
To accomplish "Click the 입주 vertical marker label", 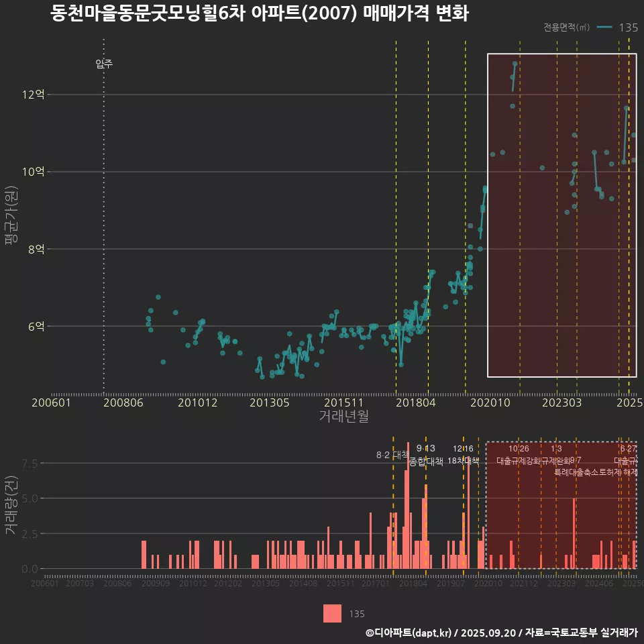I will [x=104, y=64].
